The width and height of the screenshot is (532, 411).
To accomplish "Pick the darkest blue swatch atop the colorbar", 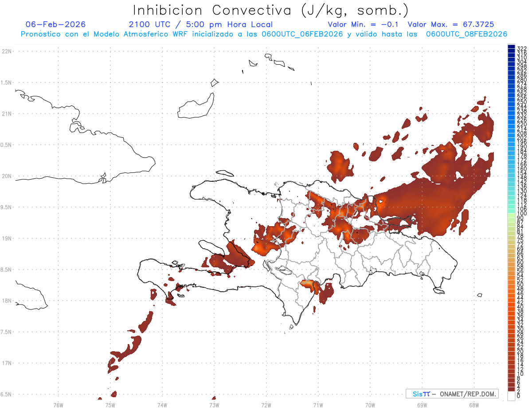I will click(x=511, y=47).
